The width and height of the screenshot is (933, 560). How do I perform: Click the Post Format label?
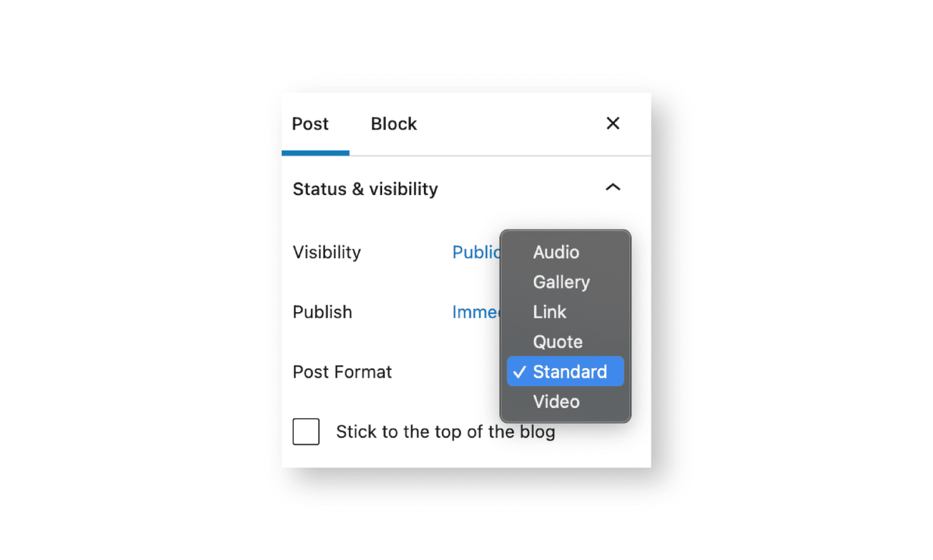click(342, 371)
